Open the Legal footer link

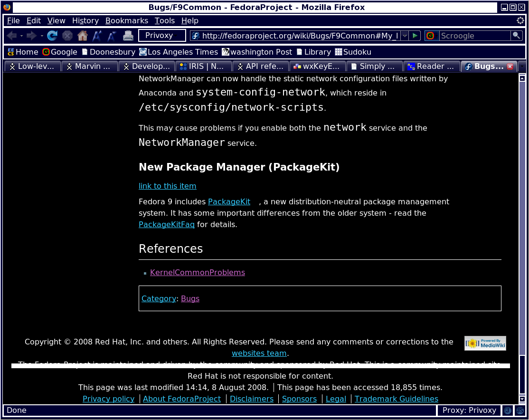(336, 399)
